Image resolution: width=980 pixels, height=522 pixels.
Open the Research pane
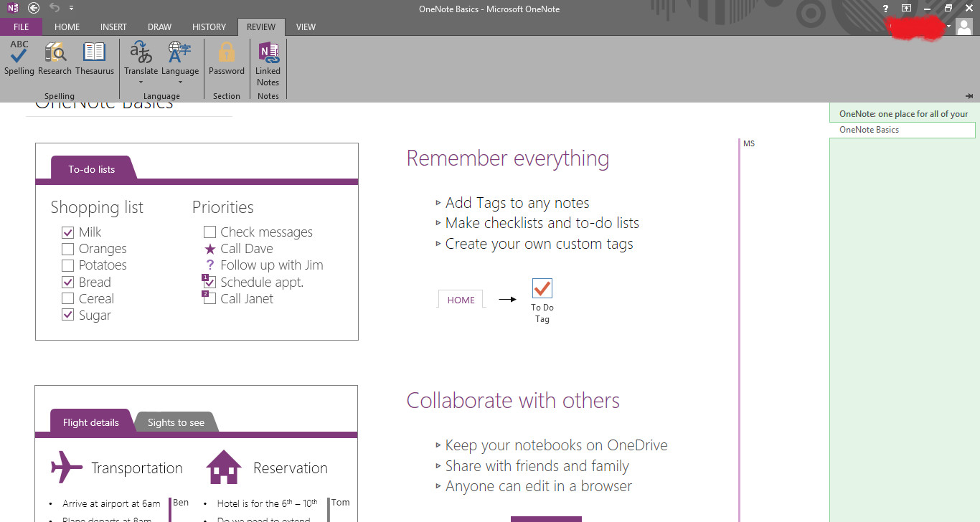pyautogui.click(x=55, y=58)
